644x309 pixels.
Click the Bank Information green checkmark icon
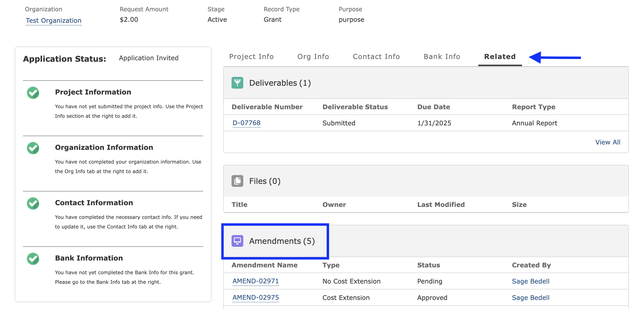tap(33, 259)
